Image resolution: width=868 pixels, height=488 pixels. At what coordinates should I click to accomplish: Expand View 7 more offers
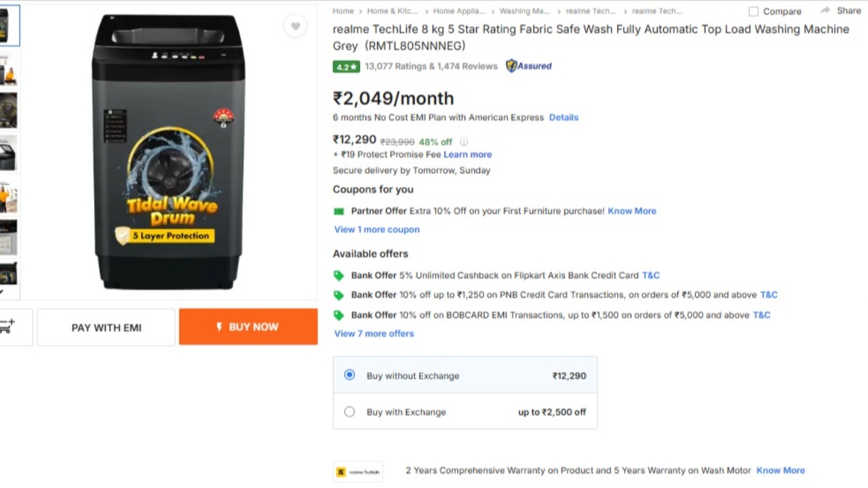click(374, 333)
